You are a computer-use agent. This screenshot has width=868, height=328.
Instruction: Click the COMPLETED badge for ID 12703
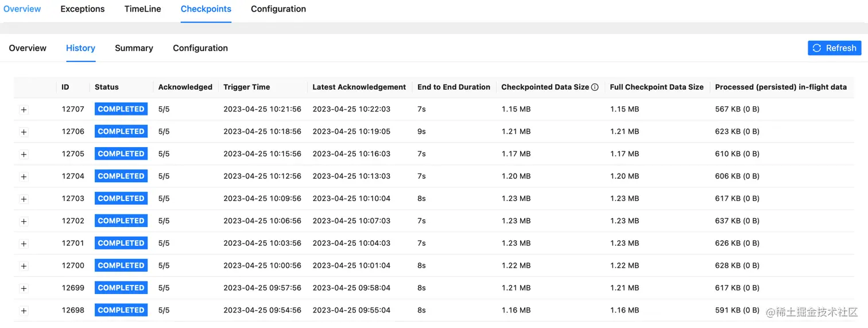[x=121, y=199]
